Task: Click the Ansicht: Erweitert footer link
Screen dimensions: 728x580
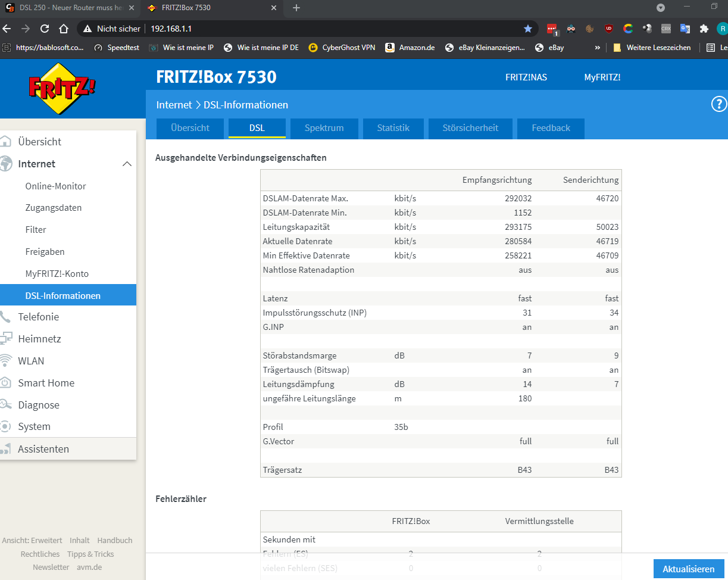Action: pos(32,541)
